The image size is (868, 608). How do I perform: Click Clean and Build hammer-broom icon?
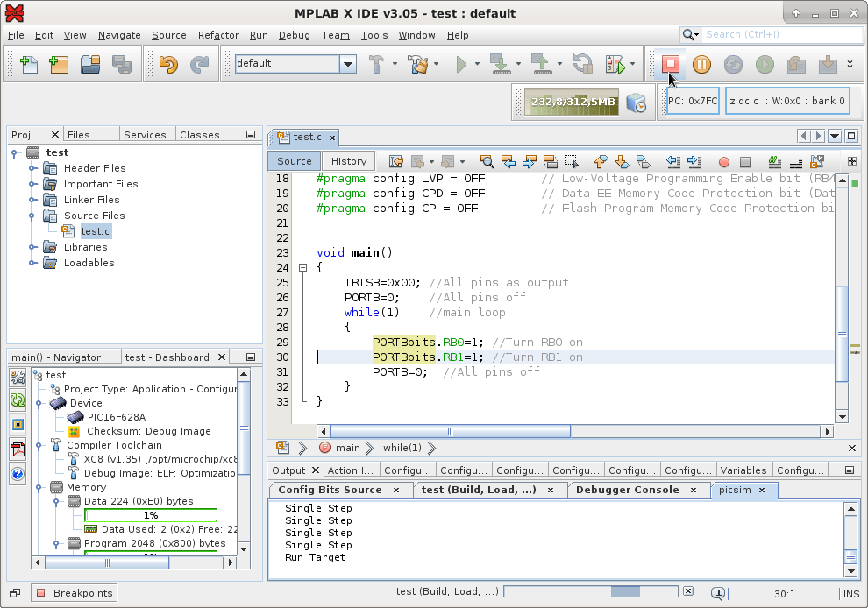418,64
